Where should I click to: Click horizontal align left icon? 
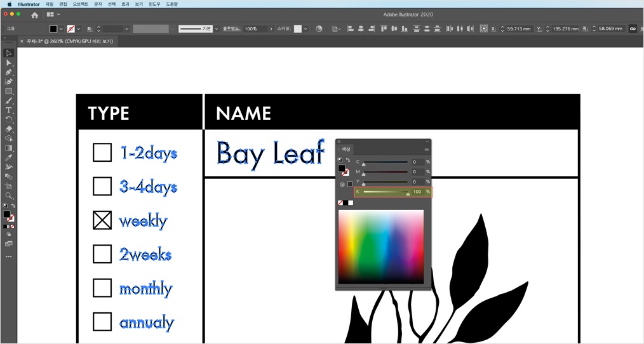point(351,29)
